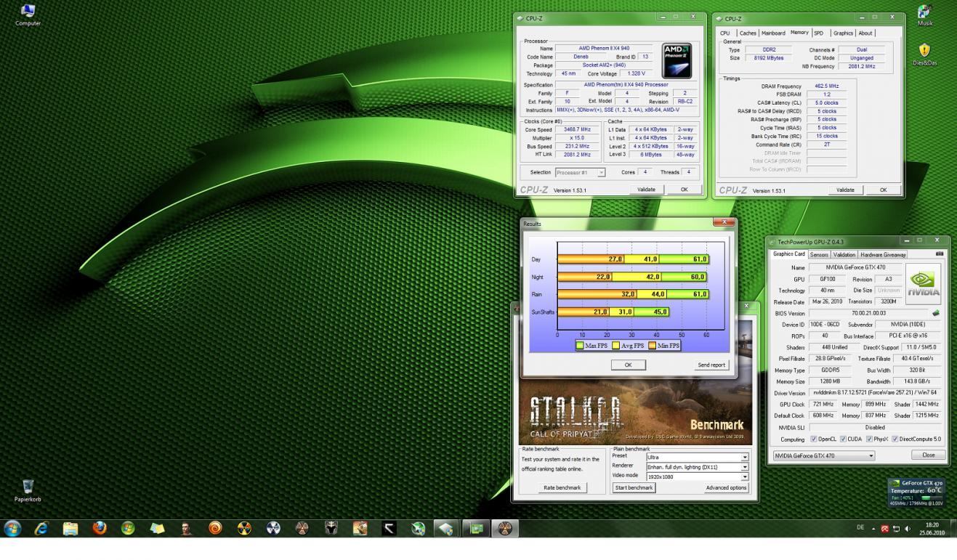Screen dimensions: 957x560
Task: Open the Preset dropdown showing Ultra
Action: (697, 457)
